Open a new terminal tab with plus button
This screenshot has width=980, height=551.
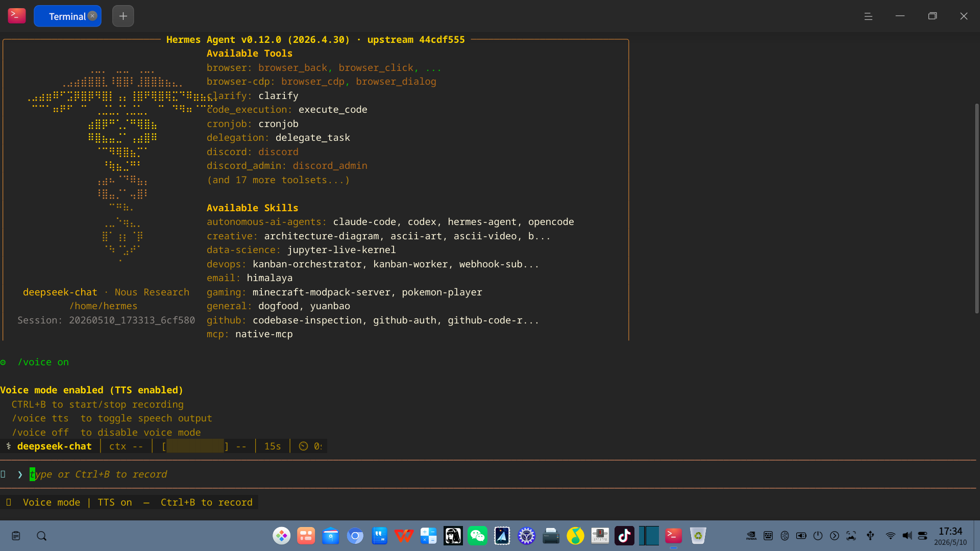(123, 16)
